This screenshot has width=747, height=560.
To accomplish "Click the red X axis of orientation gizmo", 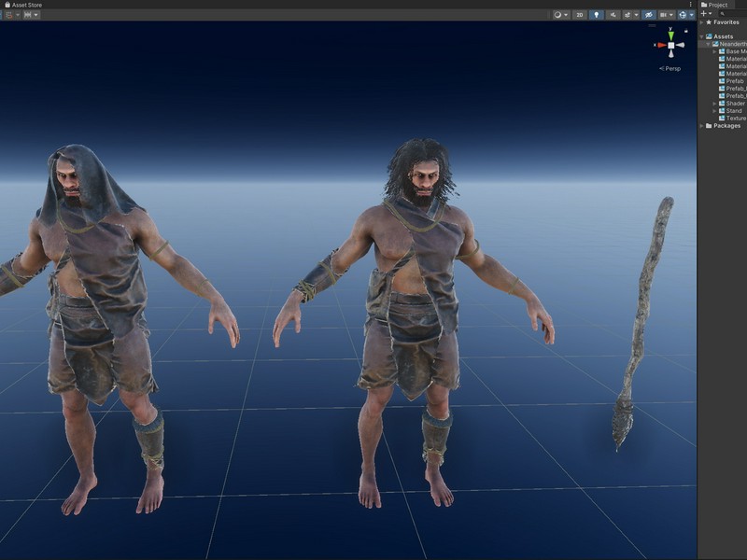I will tap(662, 45).
